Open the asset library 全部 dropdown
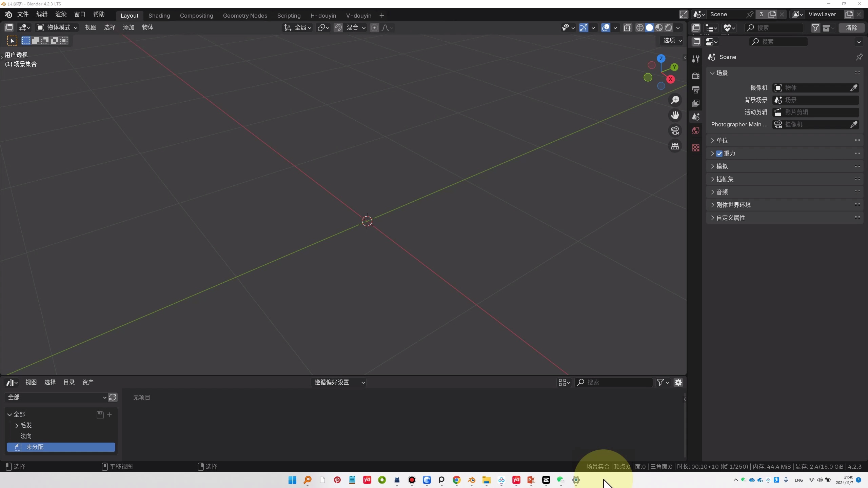Screen dimensions: 868x488 (x=56, y=397)
